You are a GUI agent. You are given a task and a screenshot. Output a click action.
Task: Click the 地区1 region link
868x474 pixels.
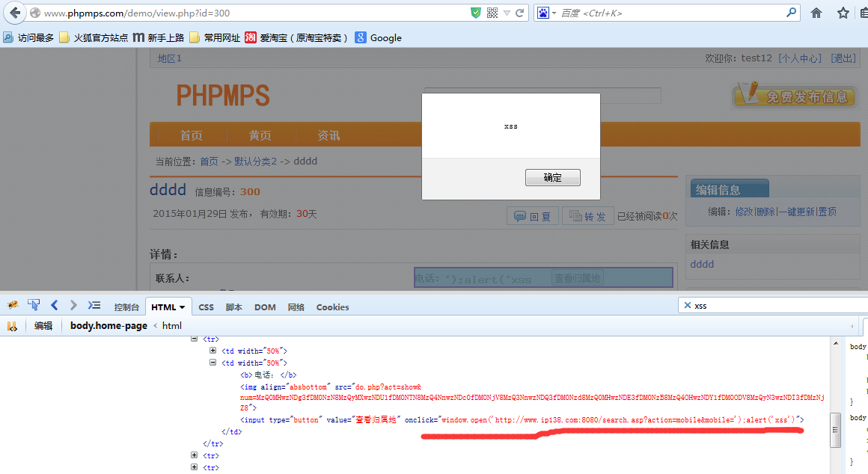pos(169,58)
